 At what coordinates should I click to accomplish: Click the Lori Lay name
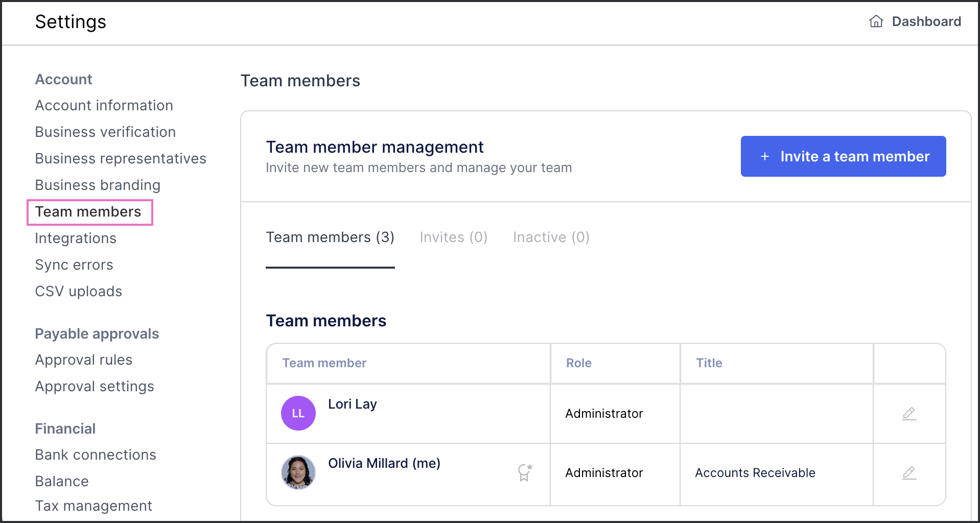pyautogui.click(x=353, y=404)
